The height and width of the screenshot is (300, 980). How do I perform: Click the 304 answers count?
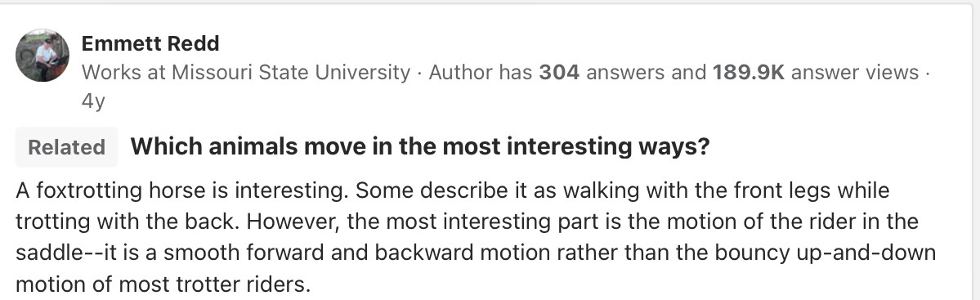[x=559, y=73]
